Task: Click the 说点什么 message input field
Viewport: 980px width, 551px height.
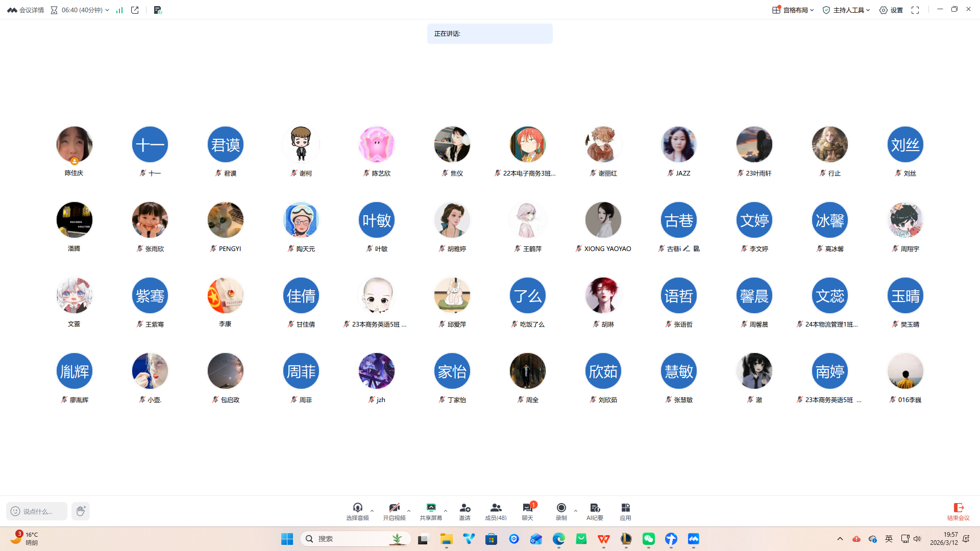Action: pos(37,511)
